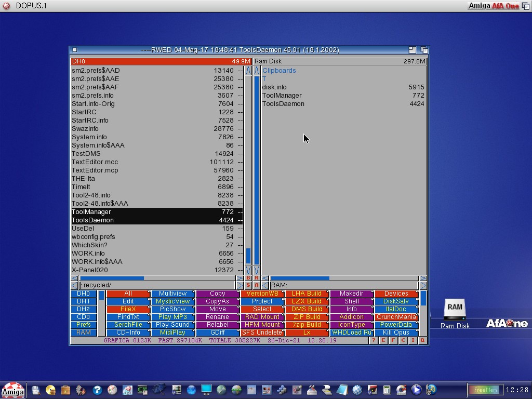Click the left pane horizontal scrollbar right arrow
532x399 pixels.
[240, 278]
